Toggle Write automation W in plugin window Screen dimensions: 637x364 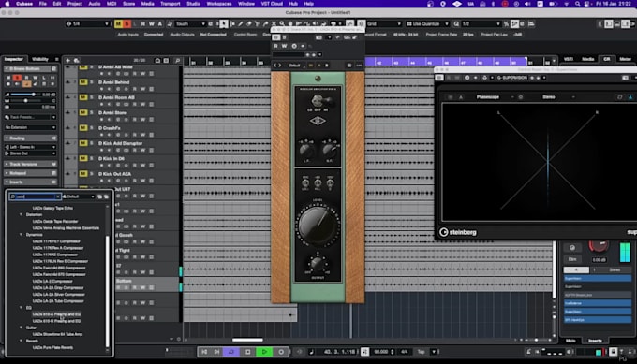pyautogui.click(x=285, y=46)
